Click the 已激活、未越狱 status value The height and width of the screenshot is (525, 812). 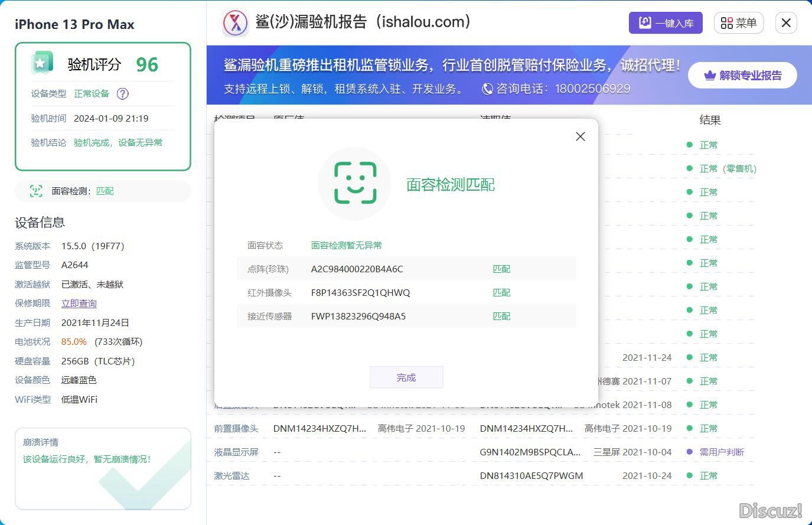click(x=92, y=284)
